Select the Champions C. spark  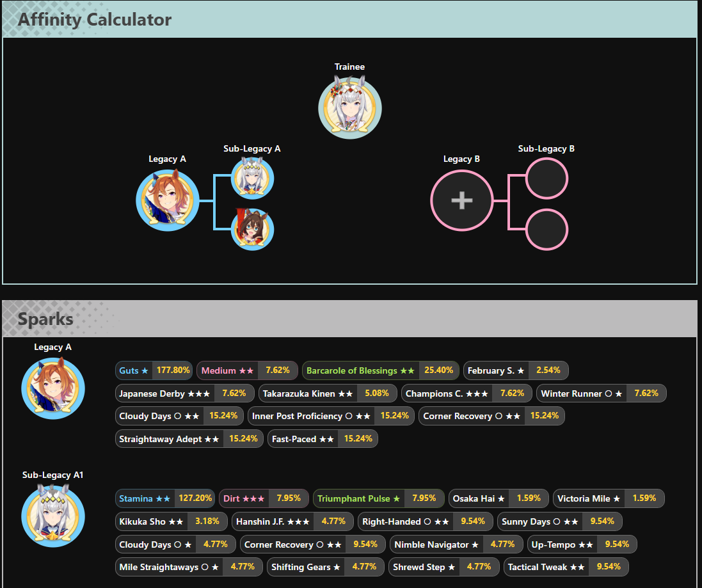[x=467, y=393]
